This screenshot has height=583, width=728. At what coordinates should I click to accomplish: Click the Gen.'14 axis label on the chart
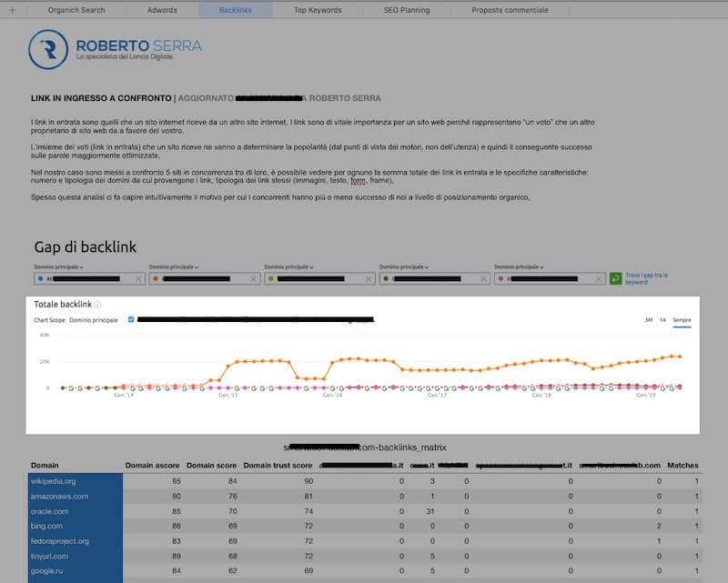pyautogui.click(x=124, y=395)
